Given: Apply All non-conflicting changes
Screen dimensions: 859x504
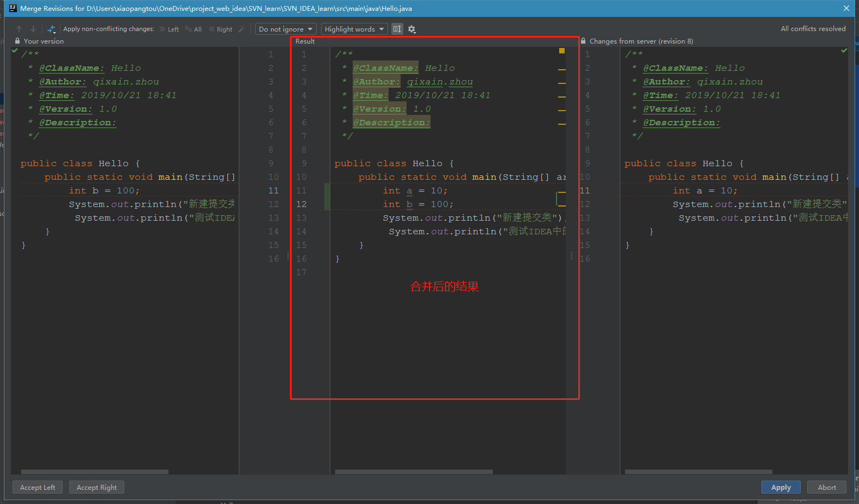Looking at the screenshot, I should [x=193, y=29].
